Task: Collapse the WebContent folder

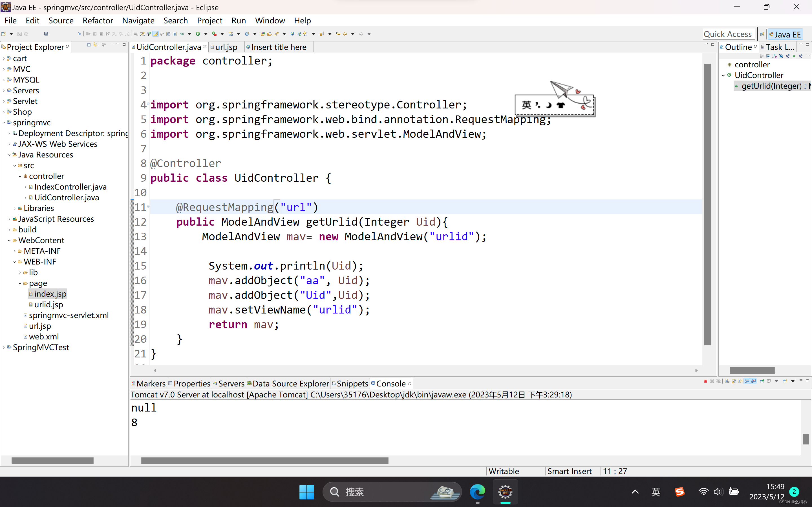Action: click(x=9, y=241)
